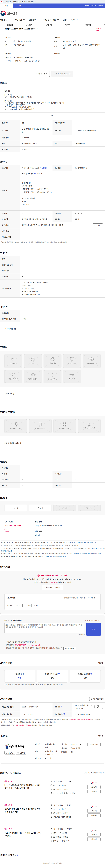Screen dimensions: 105x868
Task: Select the 모집요강 section tab
Action: pos(10,25)
